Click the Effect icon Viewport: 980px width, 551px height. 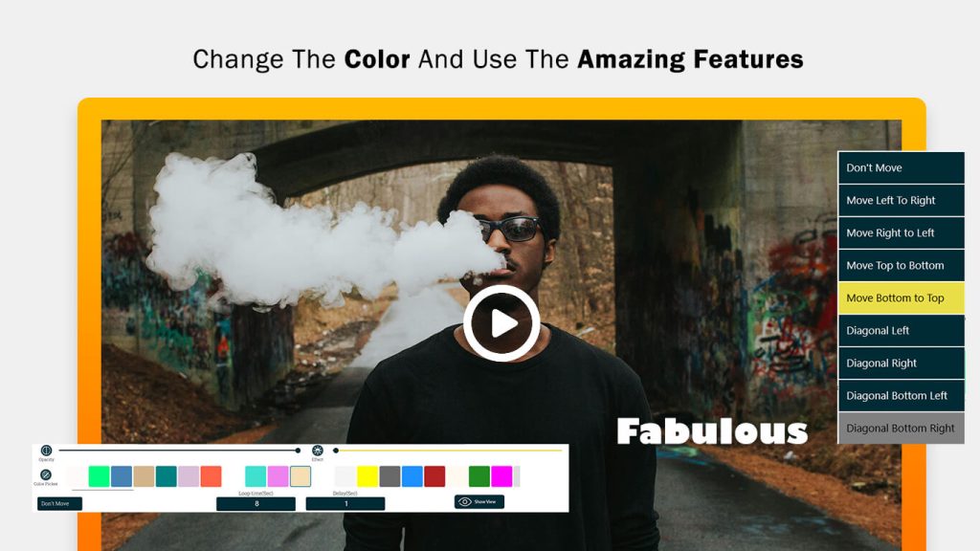click(x=318, y=451)
